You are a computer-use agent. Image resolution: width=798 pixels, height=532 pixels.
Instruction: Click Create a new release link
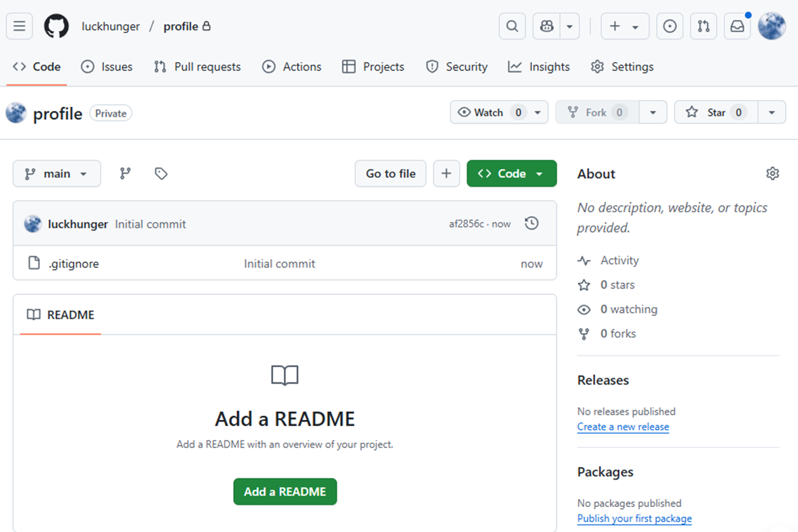pyautogui.click(x=623, y=427)
